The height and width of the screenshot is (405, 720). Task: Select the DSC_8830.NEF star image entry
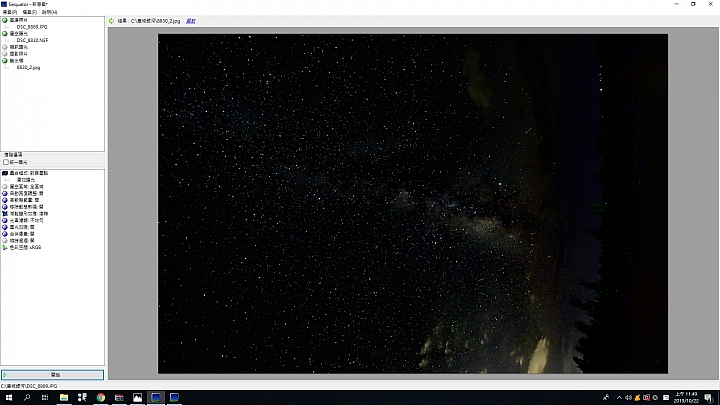click(x=32, y=40)
